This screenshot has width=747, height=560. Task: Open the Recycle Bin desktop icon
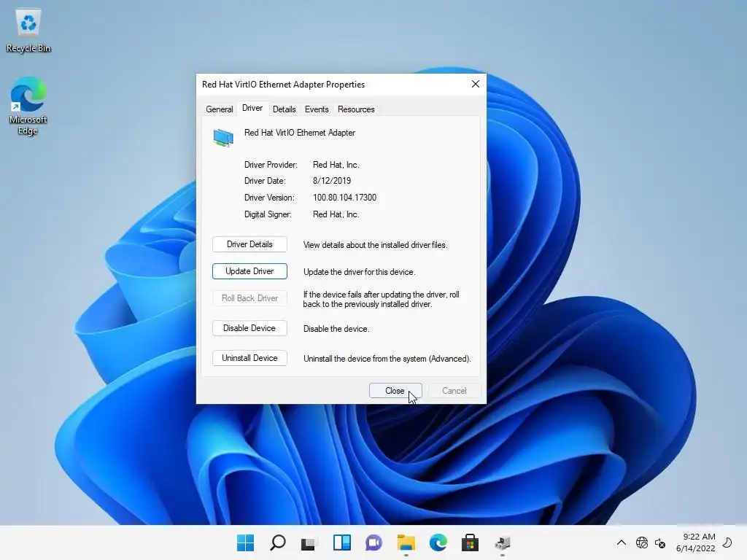pyautogui.click(x=28, y=31)
